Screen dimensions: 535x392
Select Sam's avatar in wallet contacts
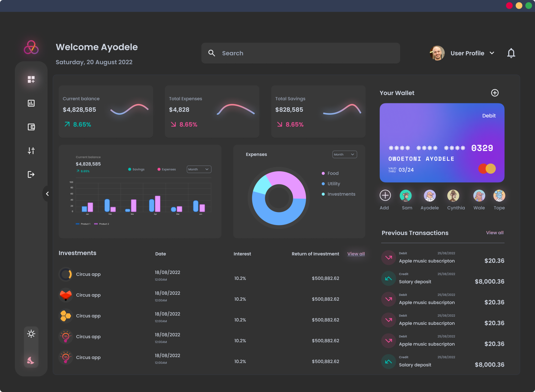tap(406, 195)
